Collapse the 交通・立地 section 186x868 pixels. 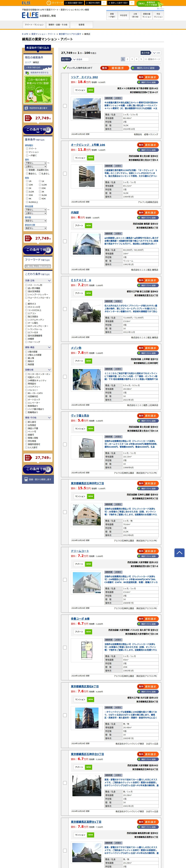pos(38,280)
